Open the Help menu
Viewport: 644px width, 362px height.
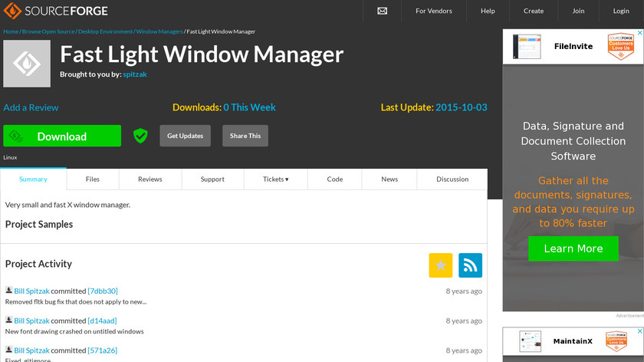488,11
